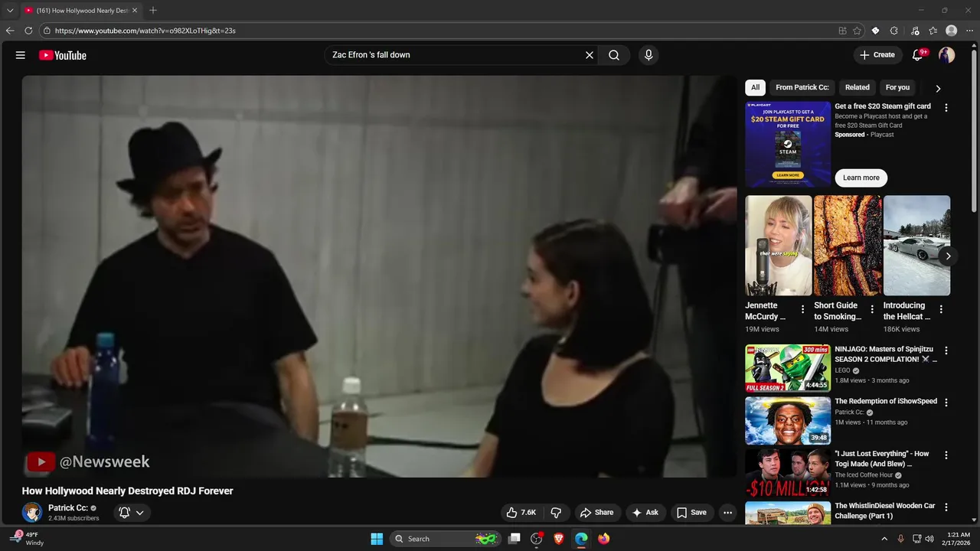Open Steam gift card ad thumbnail
The width and height of the screenshot is (980, 551).
788,145
